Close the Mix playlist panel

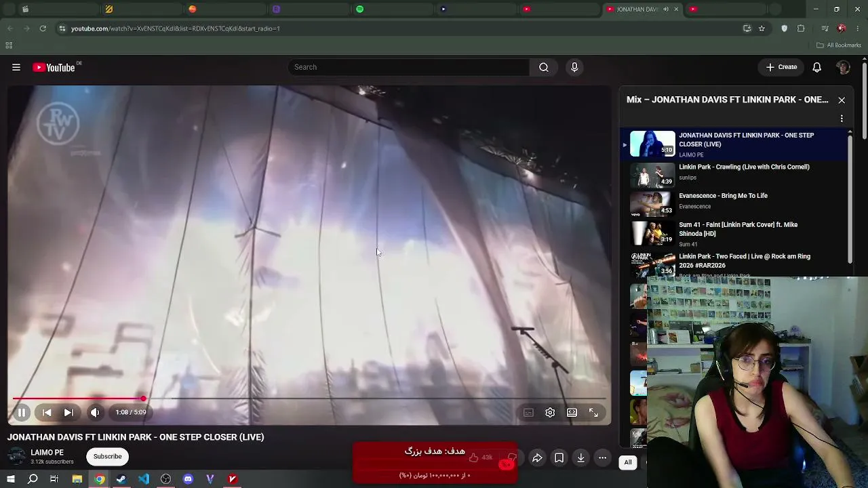pyautogui.click(x=842, y=100)
